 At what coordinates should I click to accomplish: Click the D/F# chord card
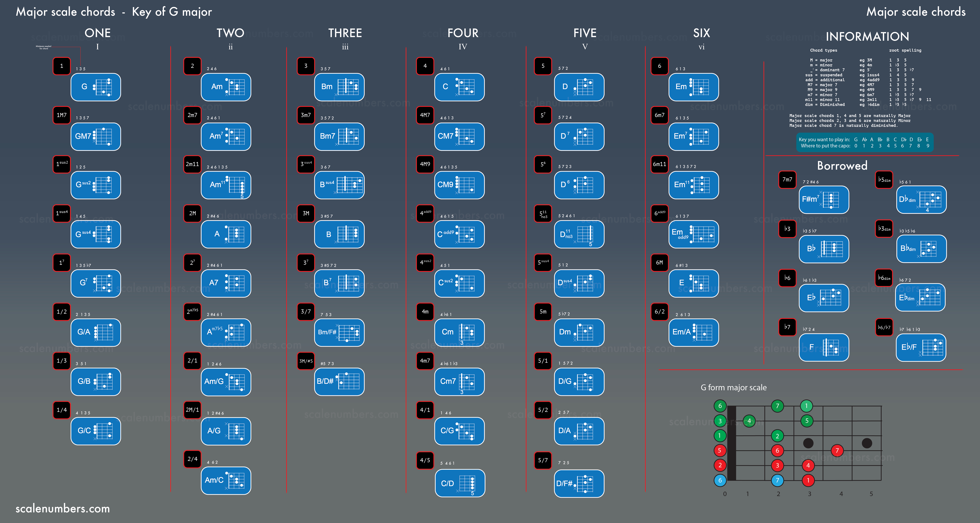(579, 483)
